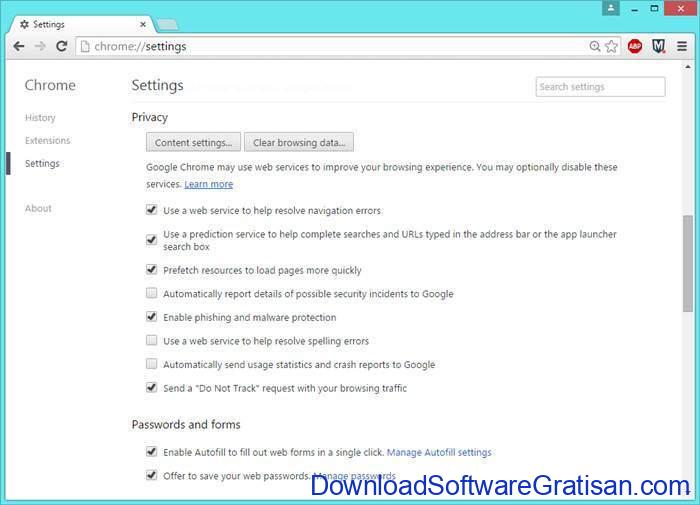
Task: Click the Malwarebytes extension icon
Action: coord(658,46)
